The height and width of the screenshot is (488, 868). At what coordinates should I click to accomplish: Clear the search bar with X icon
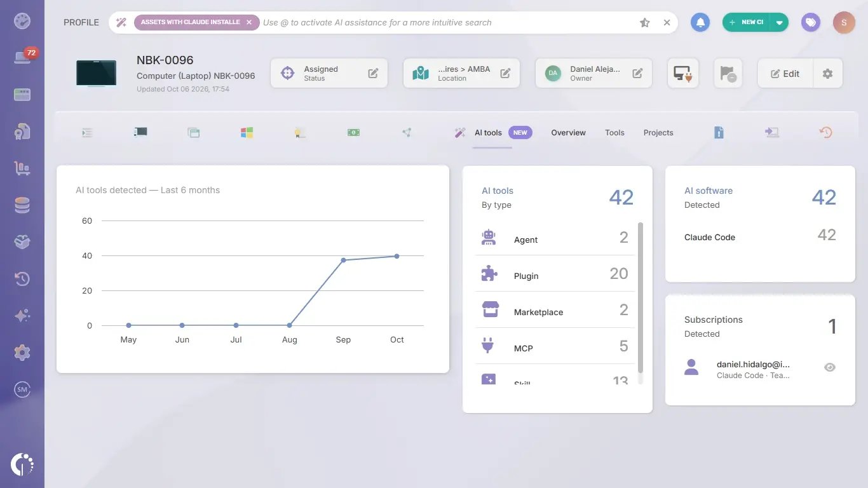pyautogui.click(x=667, y=22)
